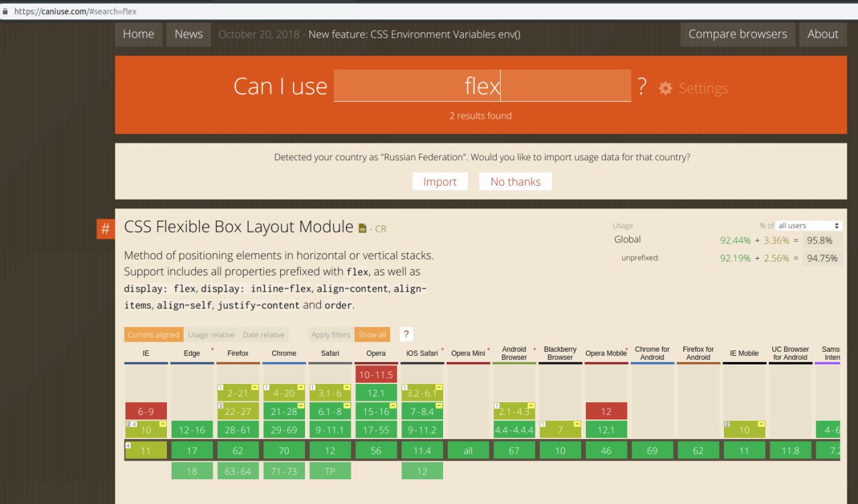The image size is (858, 504).
Task: Click the IE Mobile 10 cell
Action: point(744,430)
